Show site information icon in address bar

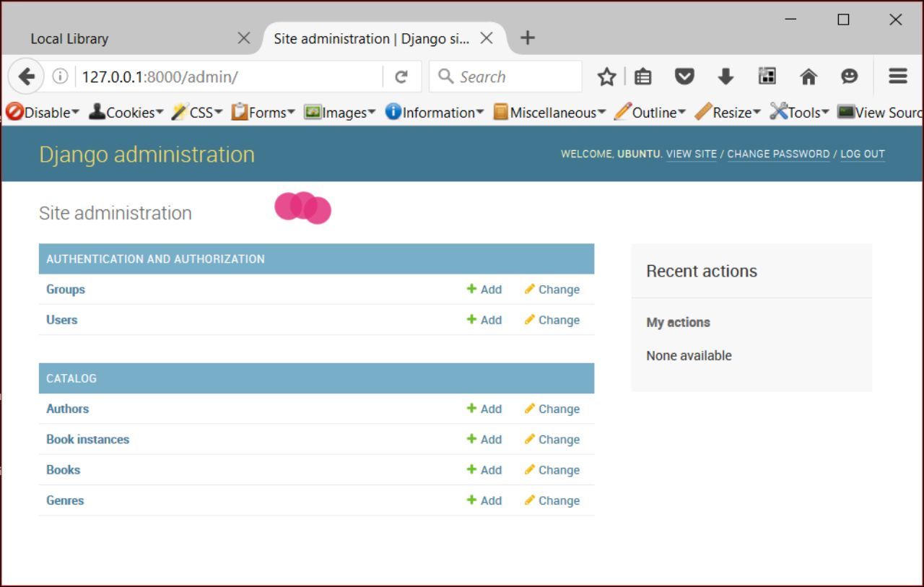pyautogui.click(x=61, y=77)
